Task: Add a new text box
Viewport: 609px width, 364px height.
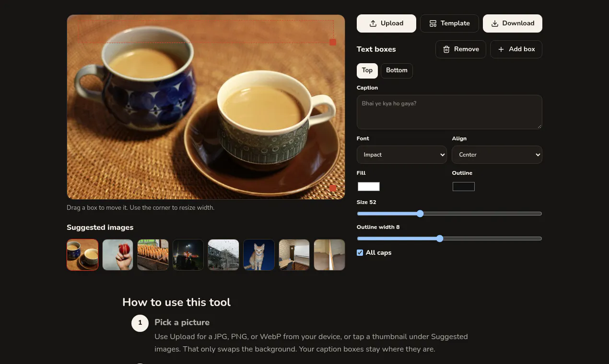Action: (x=516, y=49)
